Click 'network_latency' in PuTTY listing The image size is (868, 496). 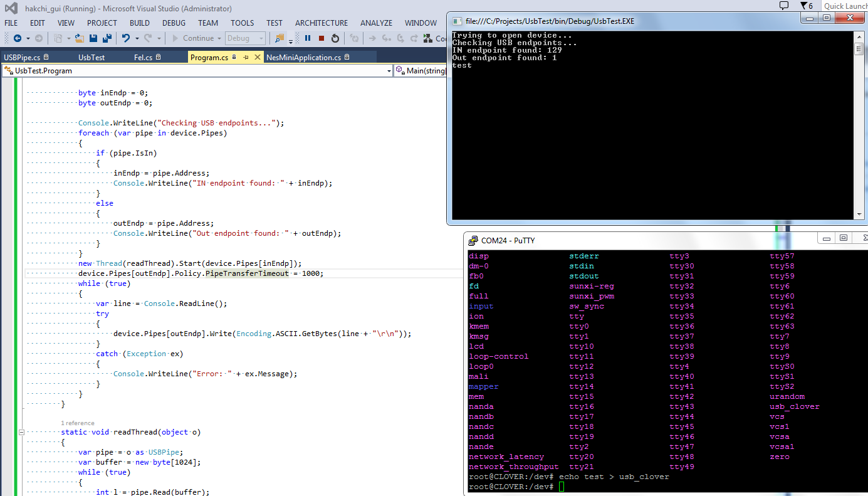click(x=506, y=456)
